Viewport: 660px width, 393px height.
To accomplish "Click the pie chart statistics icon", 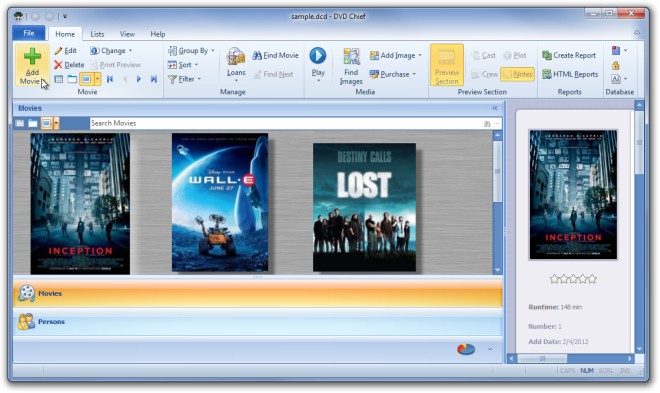I will [x=466, y=349].
